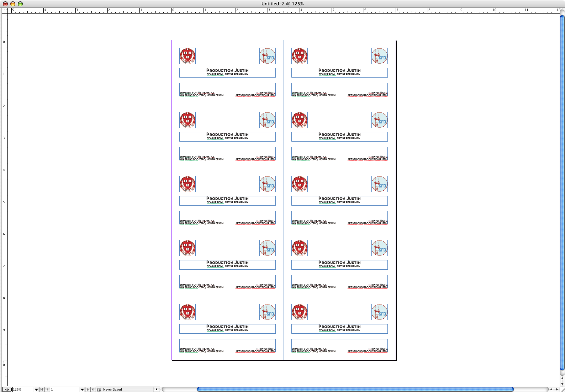Image resolution: width=565 pixels, height=392 pixels.
Task: Select the SFO tower logo on top-left card
Action: click(268, 56)
